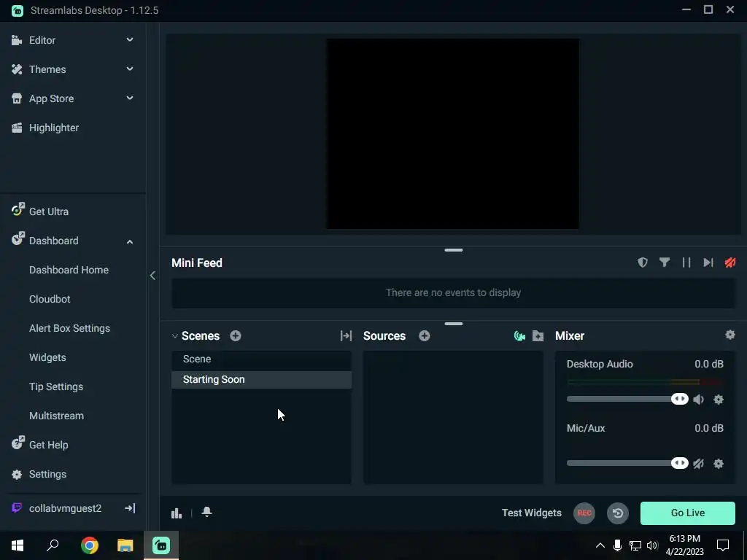This screenshot has width=747, height=560.
Task: Click Streamlabs icon in taskbar
Action: tap(161, 545)
